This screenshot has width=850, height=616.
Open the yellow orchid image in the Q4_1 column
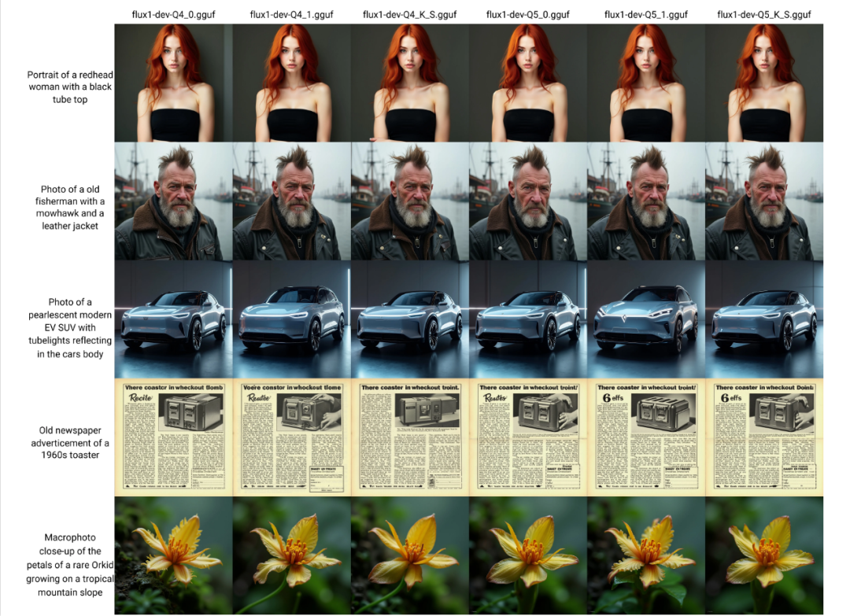tap(292, 555)
